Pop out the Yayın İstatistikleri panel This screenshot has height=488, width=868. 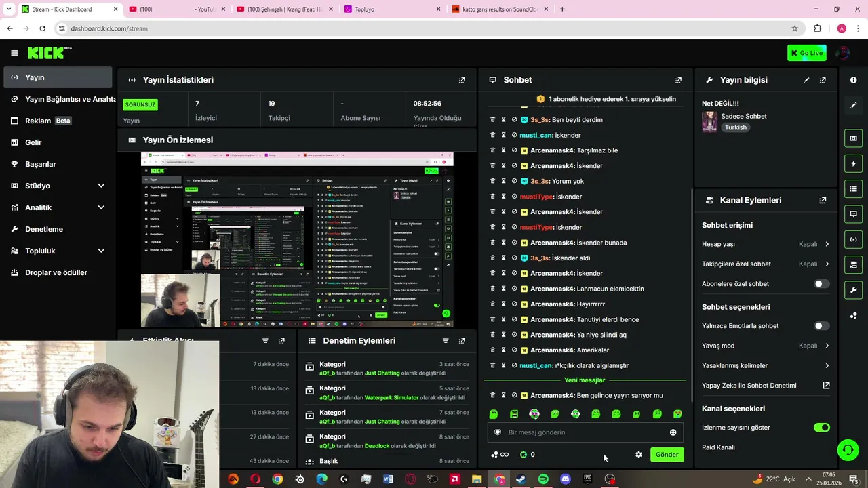tap(462, 80)
